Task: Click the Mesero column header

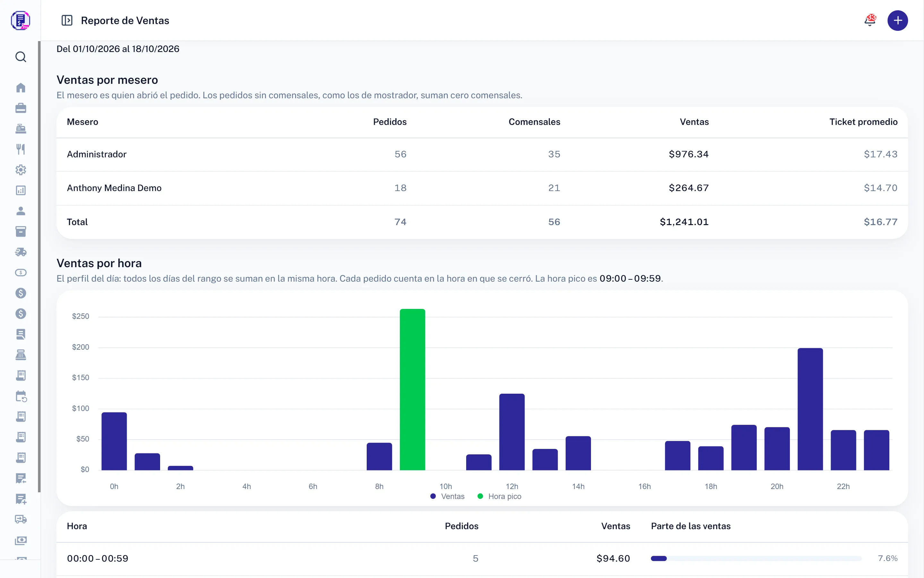Action: click(x=82, y=122)
